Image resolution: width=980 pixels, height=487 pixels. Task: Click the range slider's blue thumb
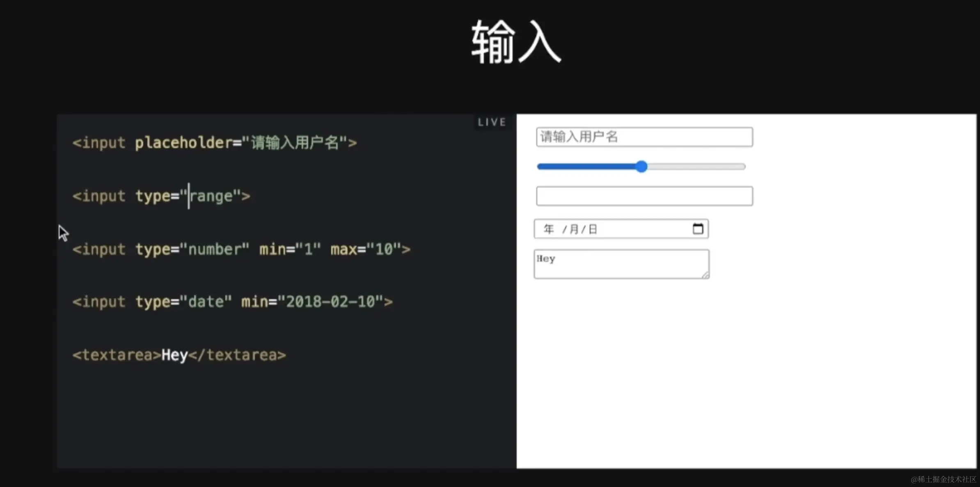[641, 167]
